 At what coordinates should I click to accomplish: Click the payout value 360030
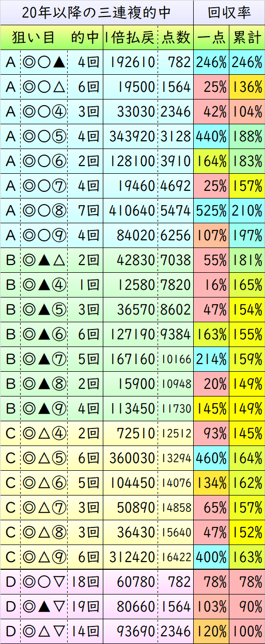[x=132, y=458]
